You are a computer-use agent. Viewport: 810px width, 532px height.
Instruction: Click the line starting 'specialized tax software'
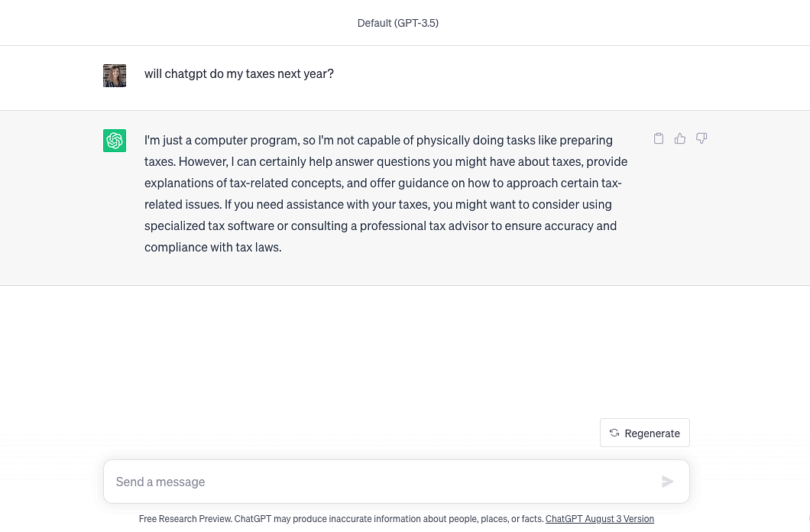pos(381,226)
